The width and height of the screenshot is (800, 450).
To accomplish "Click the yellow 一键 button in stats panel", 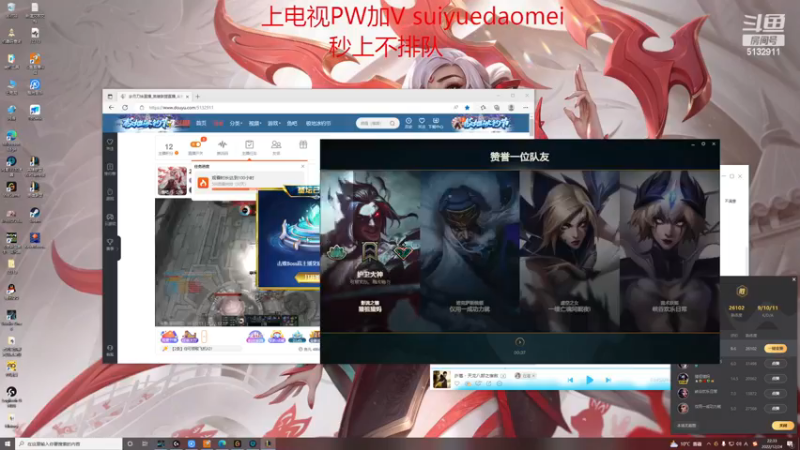I will (775, 348).
